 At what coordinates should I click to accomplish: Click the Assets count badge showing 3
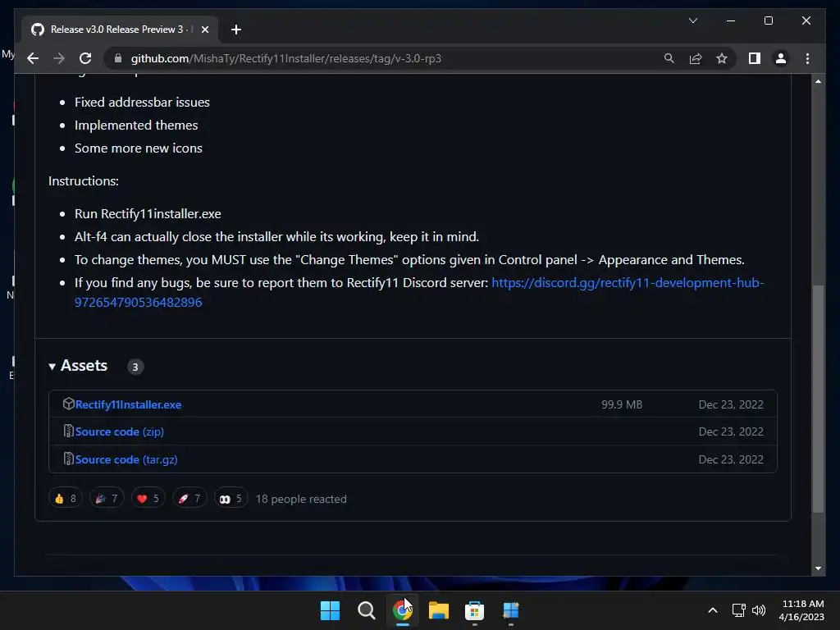click(x=135, y=367)
